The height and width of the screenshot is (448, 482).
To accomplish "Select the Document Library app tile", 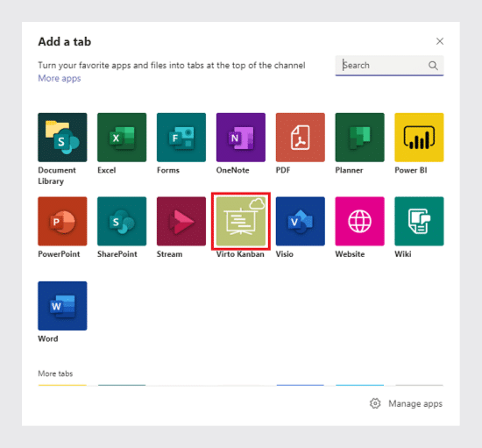I will 62,138.
